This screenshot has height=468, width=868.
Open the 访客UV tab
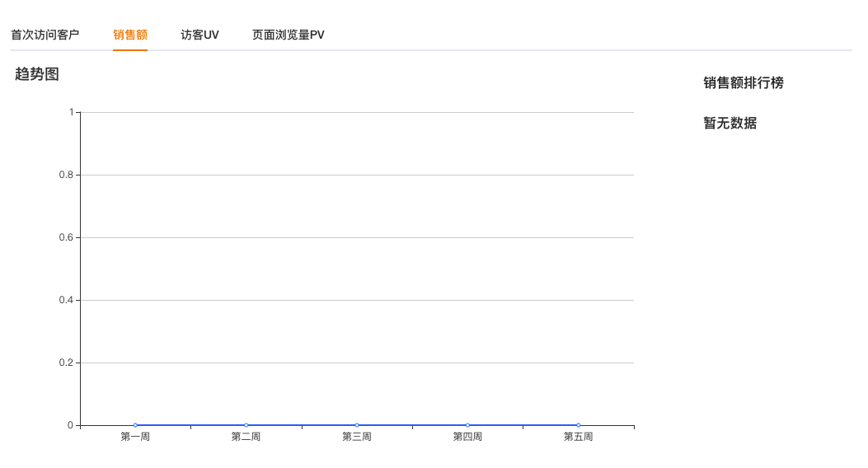tap(199, 35)
